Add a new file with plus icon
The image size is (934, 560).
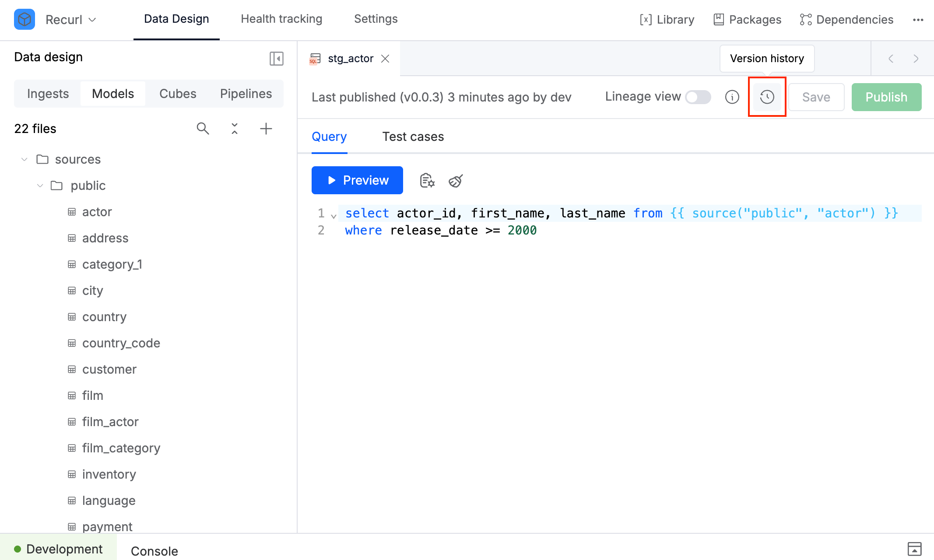(266, 129)
